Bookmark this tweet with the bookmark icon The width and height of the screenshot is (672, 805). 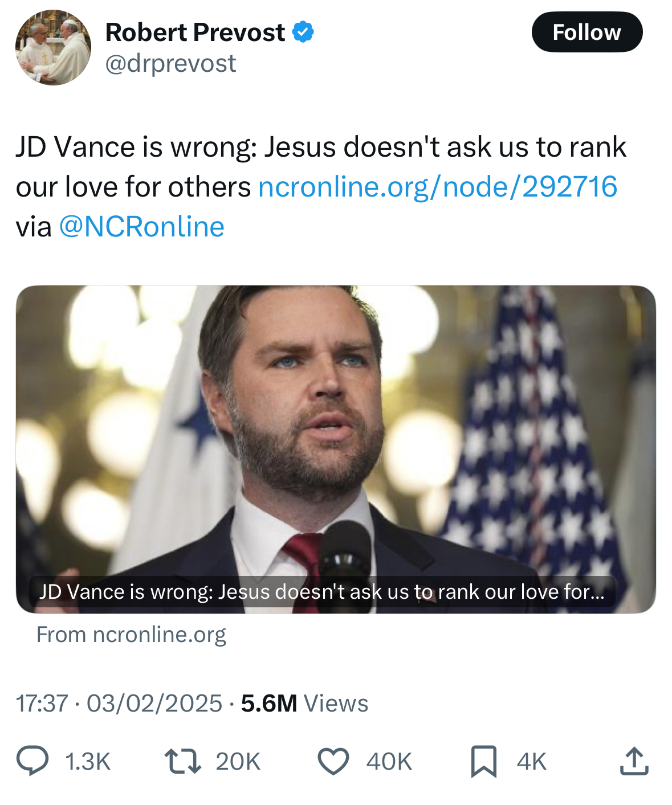point(483,762)
